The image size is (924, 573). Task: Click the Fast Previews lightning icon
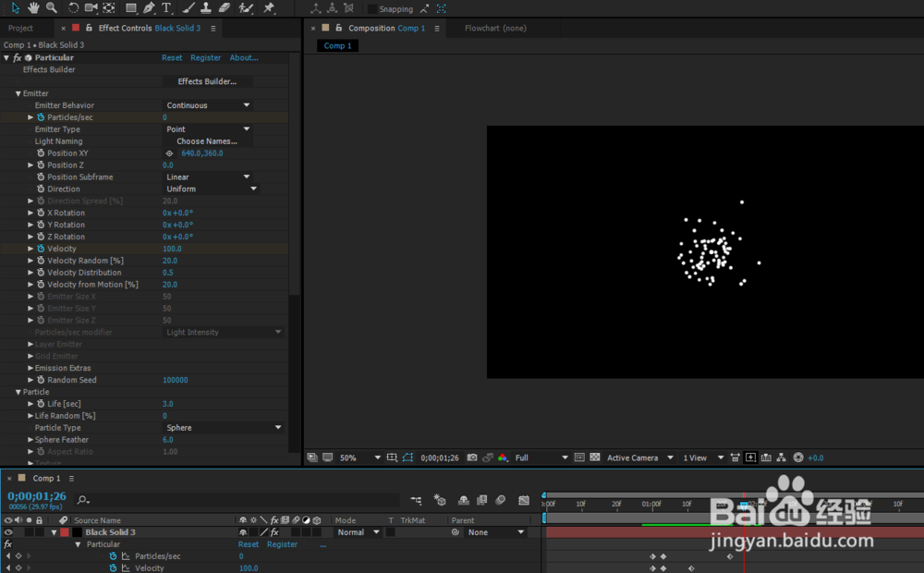(x=750, y=457)
